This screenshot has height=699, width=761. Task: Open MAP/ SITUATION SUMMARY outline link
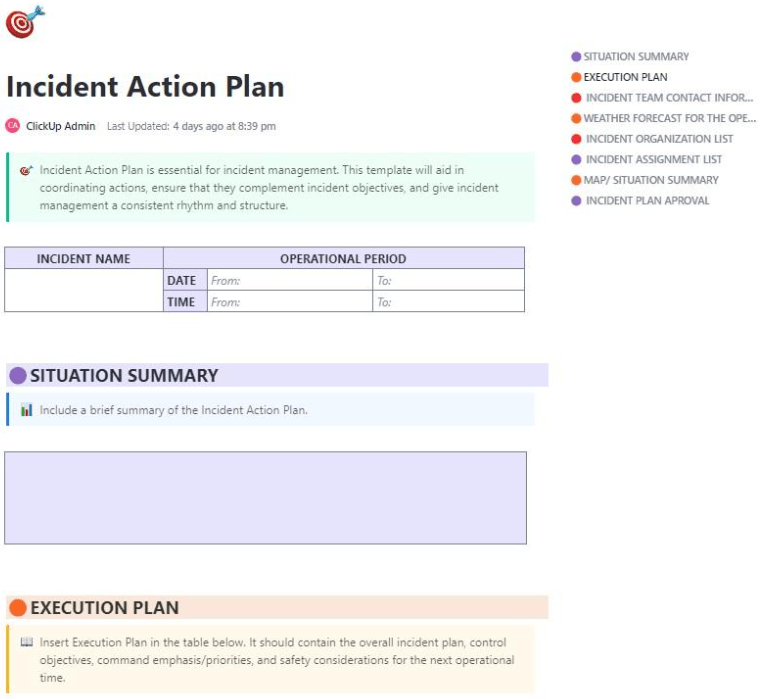[x=651, y=180]
